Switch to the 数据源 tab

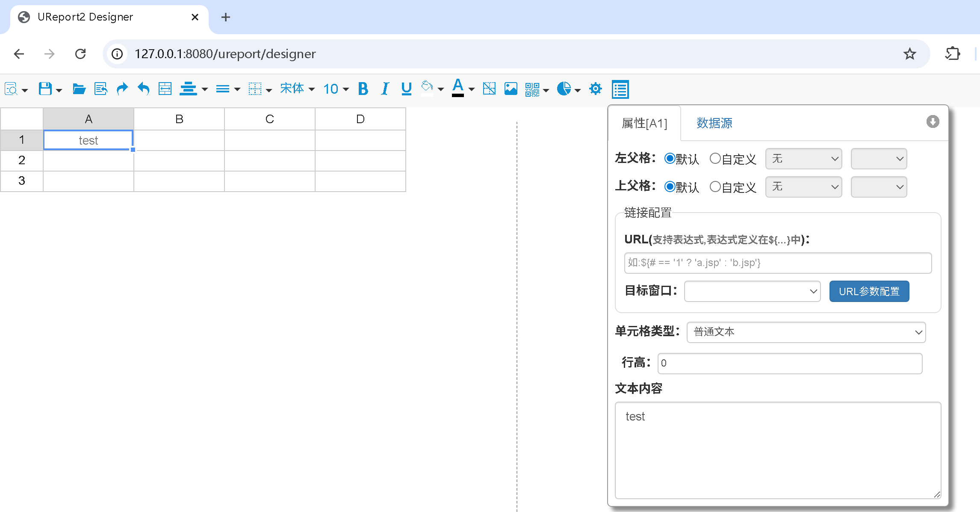713,123
